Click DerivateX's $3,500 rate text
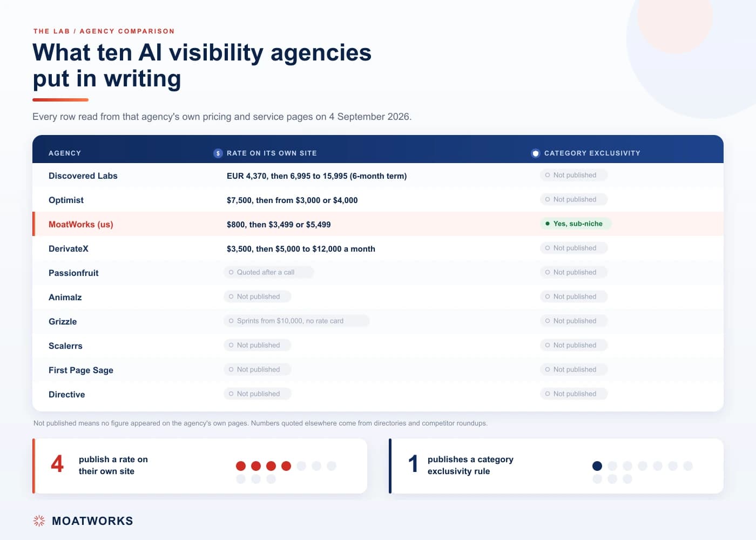This screenshot has height=540, width=756. point(301,248)
